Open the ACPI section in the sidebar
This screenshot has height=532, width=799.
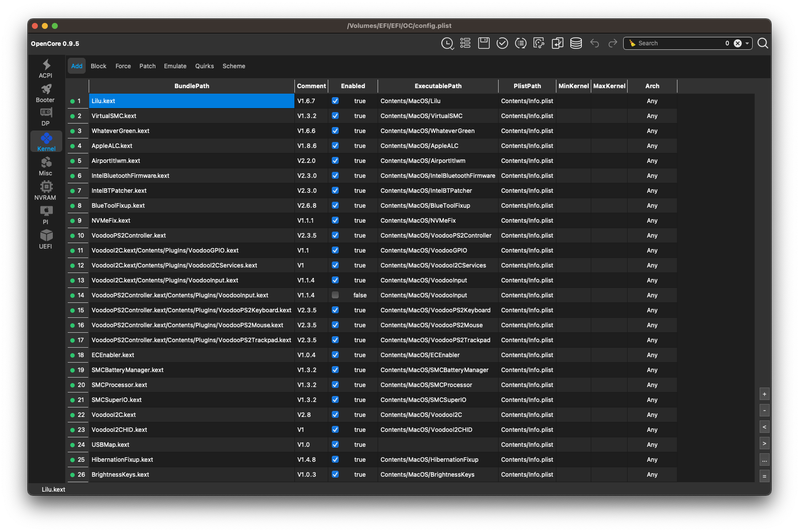tap(45, 68)
